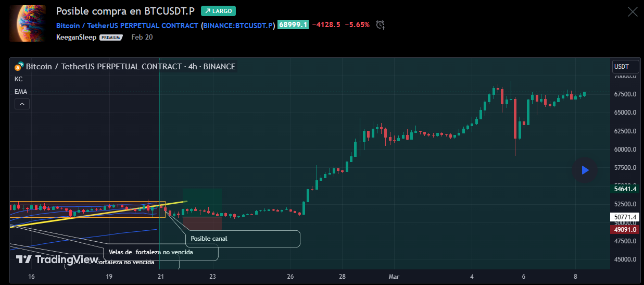
Task: Click the planet idea thumbnail
Action: 28,23
